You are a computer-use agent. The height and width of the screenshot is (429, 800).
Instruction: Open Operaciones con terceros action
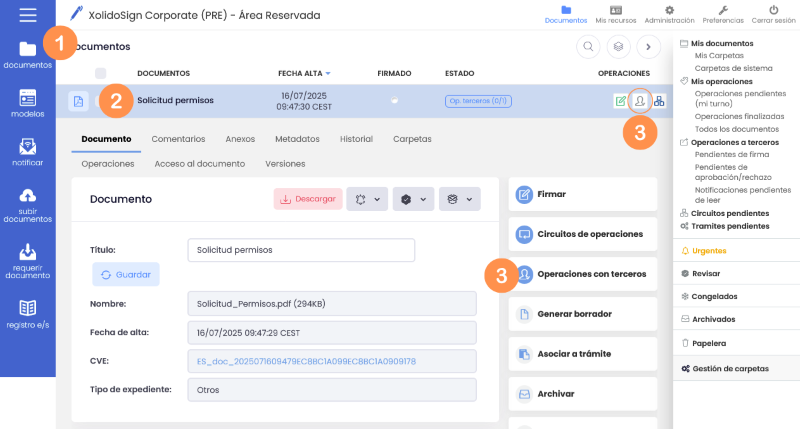coord(583,274)
